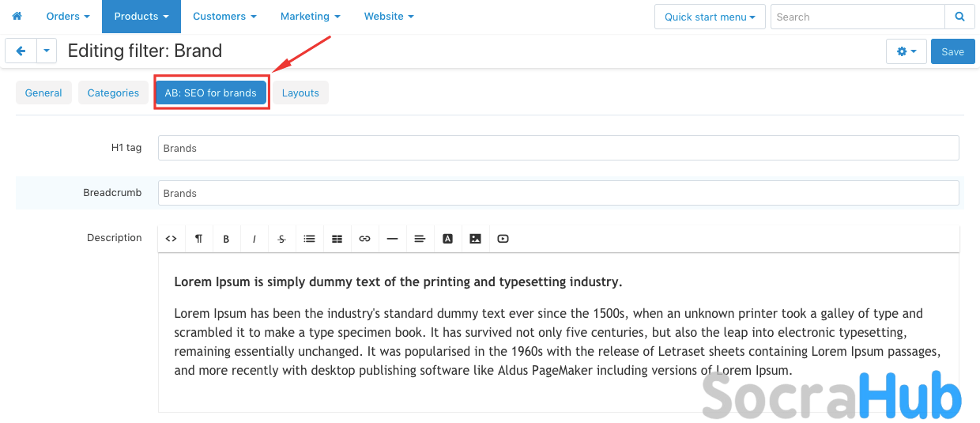This screenshot has height=423, width=980.
Task: Expand the Products menu
Action: [x=141, y=16]
